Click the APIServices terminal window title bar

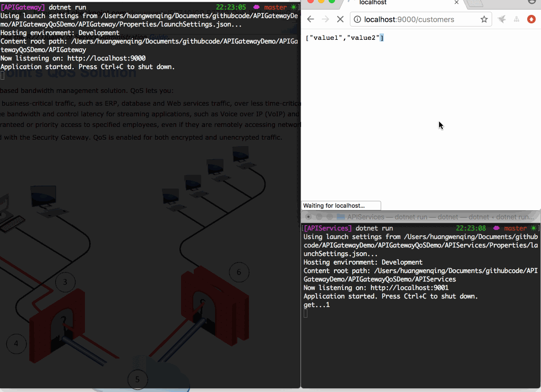click(x=421, y=217)
